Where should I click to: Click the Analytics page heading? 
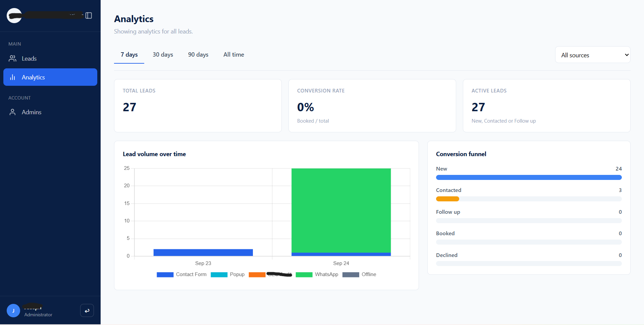(x=134, y=19)
